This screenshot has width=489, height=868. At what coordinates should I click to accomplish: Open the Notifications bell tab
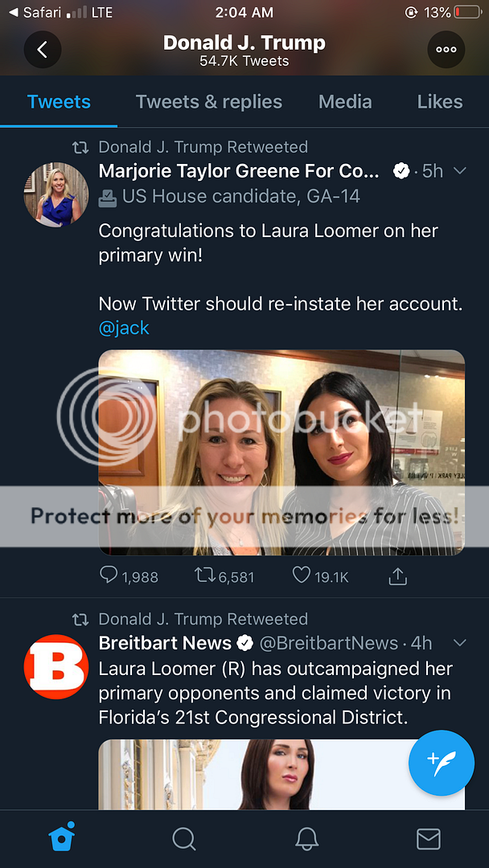(x=306, y=839)
